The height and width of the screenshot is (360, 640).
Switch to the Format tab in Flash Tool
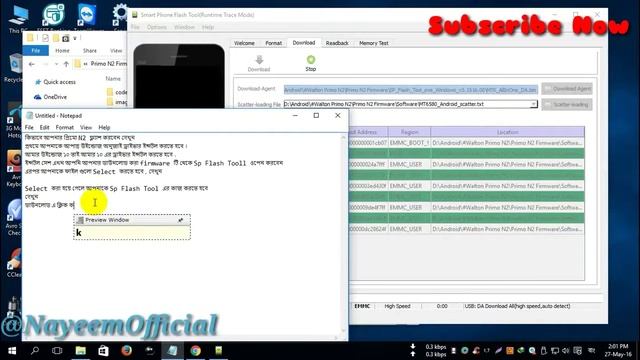273,43
